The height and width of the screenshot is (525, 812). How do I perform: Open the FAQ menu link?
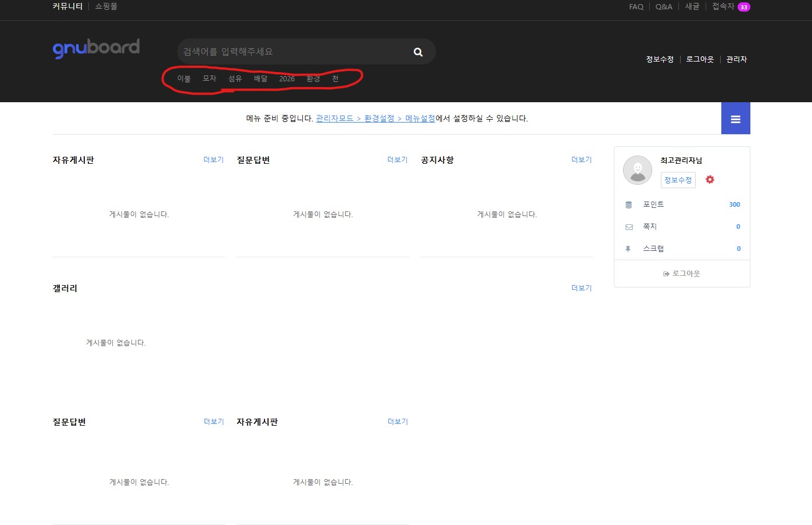(636, 7)
